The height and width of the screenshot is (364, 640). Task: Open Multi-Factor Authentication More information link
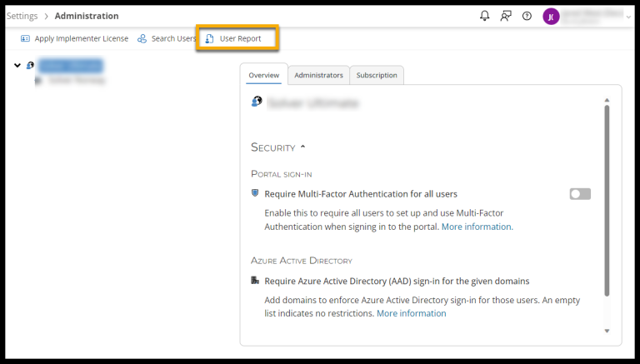(477, 227)
